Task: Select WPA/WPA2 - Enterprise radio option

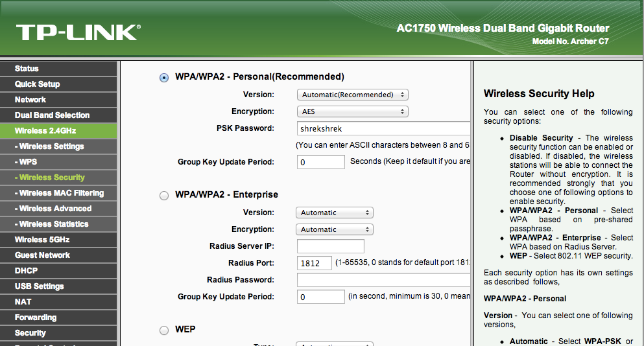Action: tap(164, 195)
